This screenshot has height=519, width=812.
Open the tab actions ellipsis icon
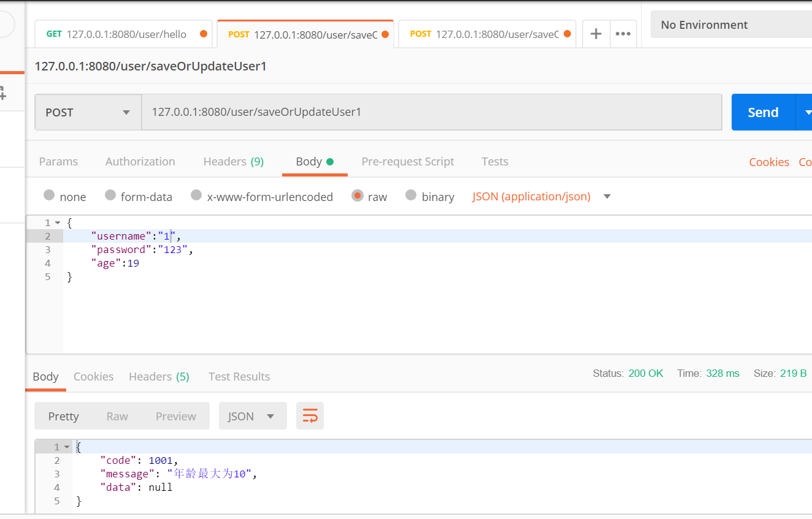[x=623, y=34]
